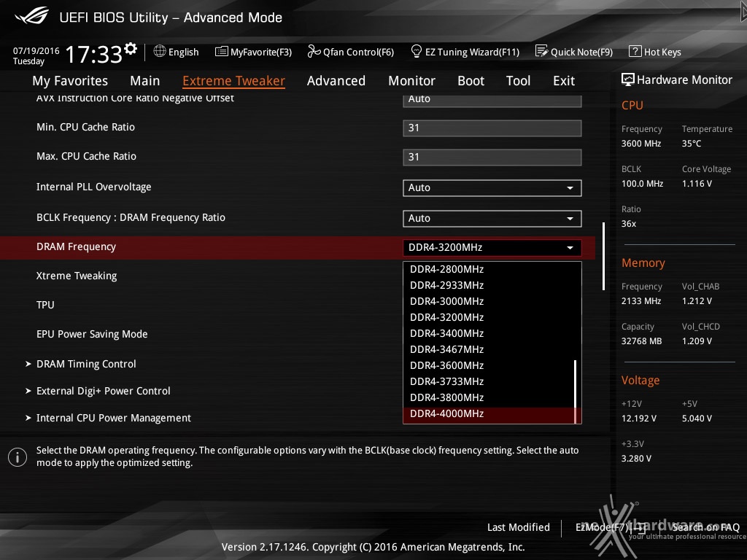Click the Hardware Monitor display icon

point(628,79)
